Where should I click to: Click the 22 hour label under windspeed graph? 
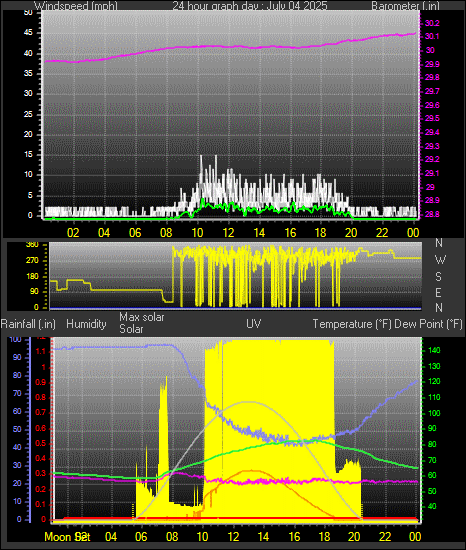coord(382,233)
